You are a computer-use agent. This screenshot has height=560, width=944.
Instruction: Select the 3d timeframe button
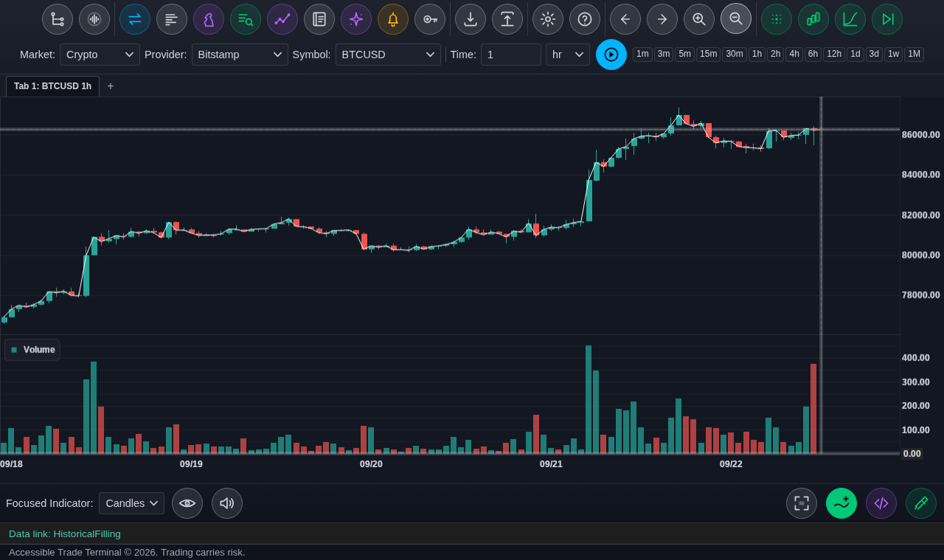tap(874, 54)
